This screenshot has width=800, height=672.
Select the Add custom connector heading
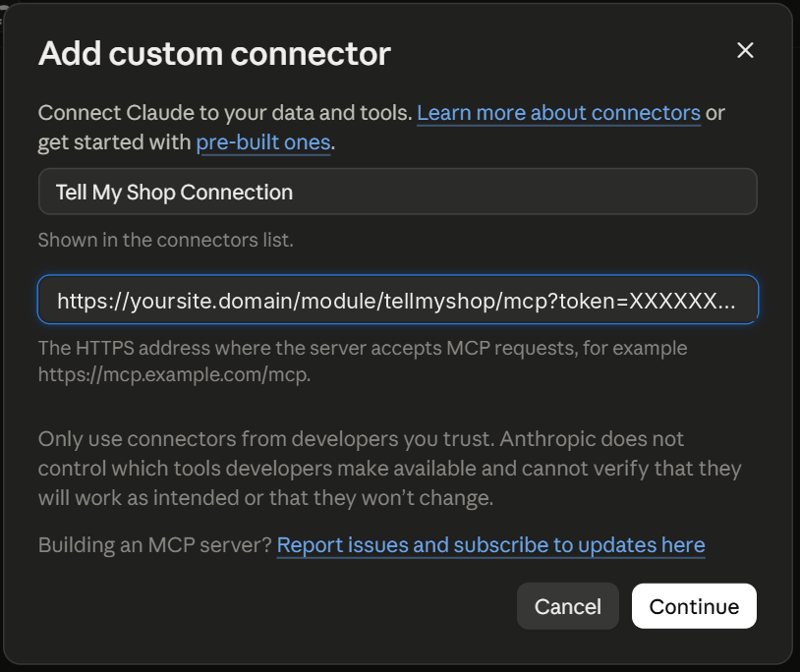[214, 53]
